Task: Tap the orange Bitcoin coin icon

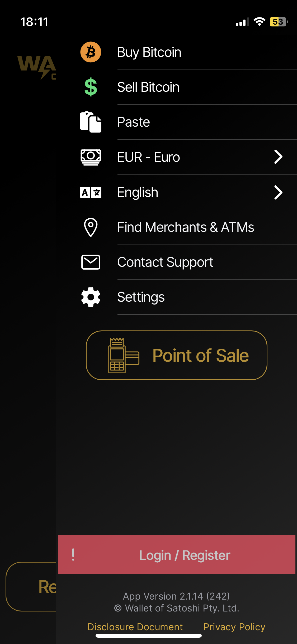Action: click(x=91, y=52)
